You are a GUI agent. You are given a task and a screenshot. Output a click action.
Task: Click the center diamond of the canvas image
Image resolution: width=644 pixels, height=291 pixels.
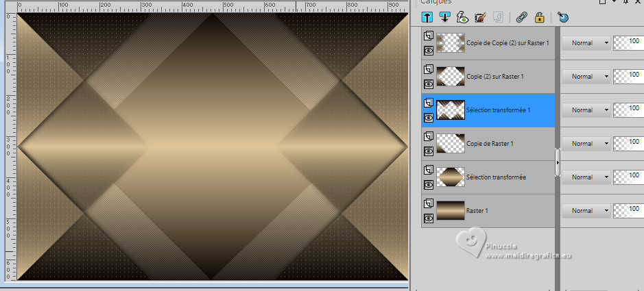pyautogui.click(x=213, y=147)
